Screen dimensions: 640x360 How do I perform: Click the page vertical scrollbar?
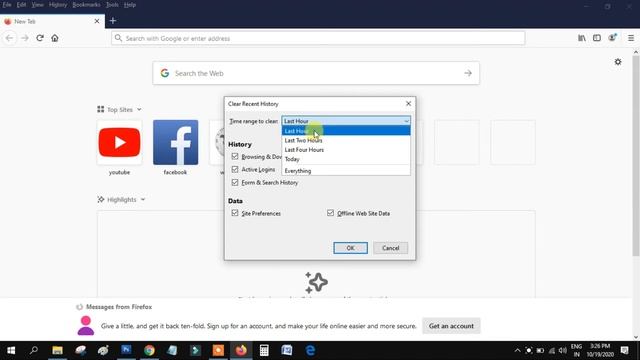point(636,155)
